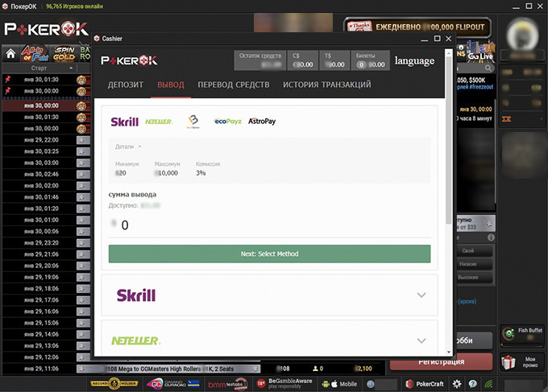Click the Home icon in lobby
The image size is (548, 392).
click(x=10, y=55)
